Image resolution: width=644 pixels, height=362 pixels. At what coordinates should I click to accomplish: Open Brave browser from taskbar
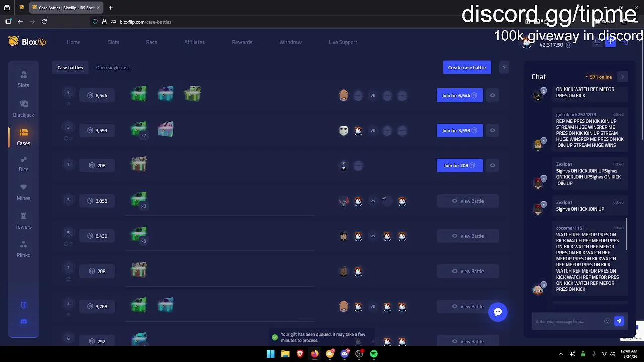click(x=300, y=354)
